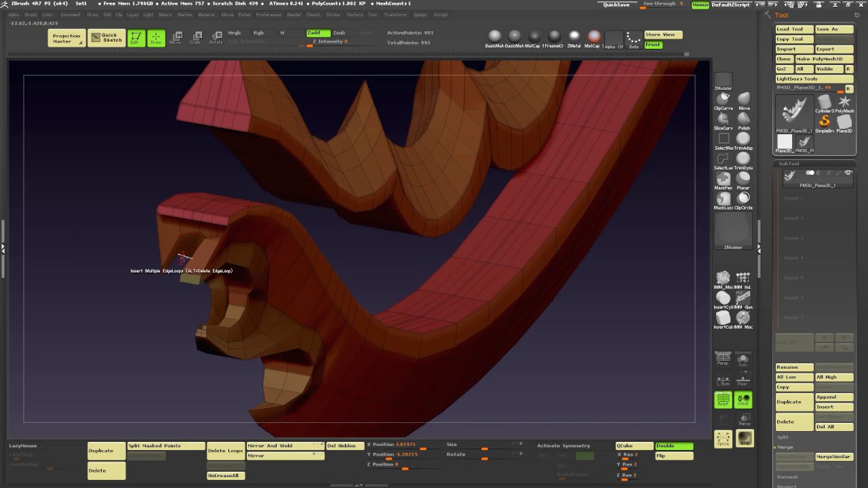Select the TrimDynamic brush icon

pyautogui.click(x=744, y=160)
